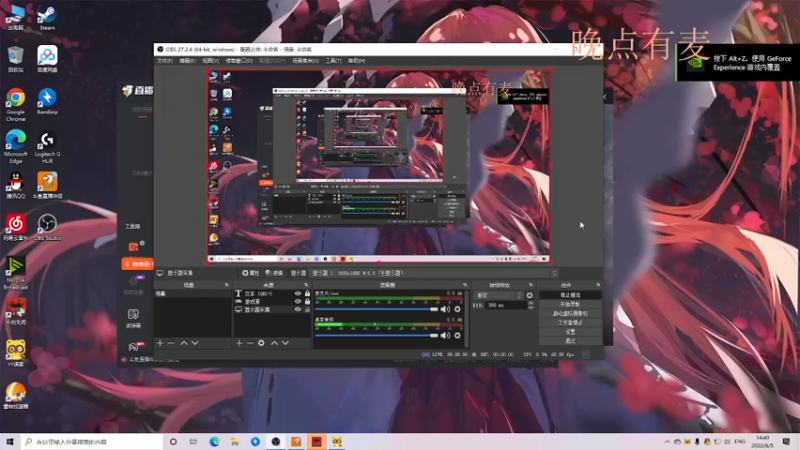Pop out the scene transitions dock icon
800x450 pixels.
(x=531, y=285)
